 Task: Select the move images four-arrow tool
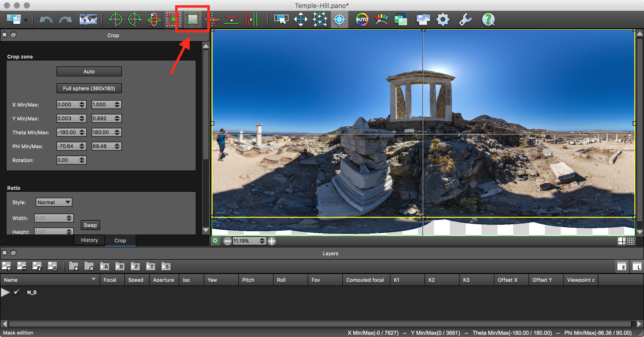pyautogui.click(x=300, y=19)
